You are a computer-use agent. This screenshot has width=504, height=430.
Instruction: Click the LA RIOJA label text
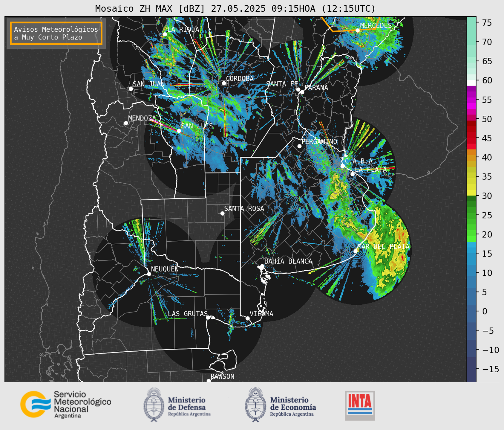click(183, 29)
